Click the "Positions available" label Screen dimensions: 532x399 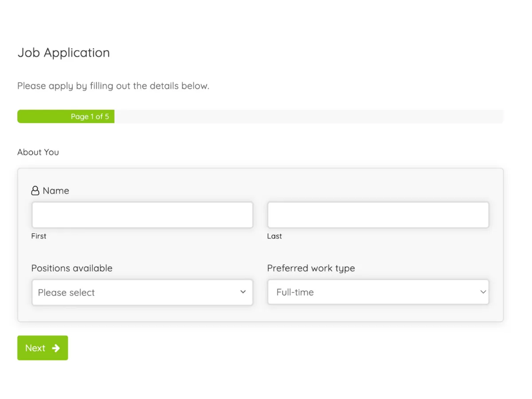pyautogui.click(x=72, y=268)
